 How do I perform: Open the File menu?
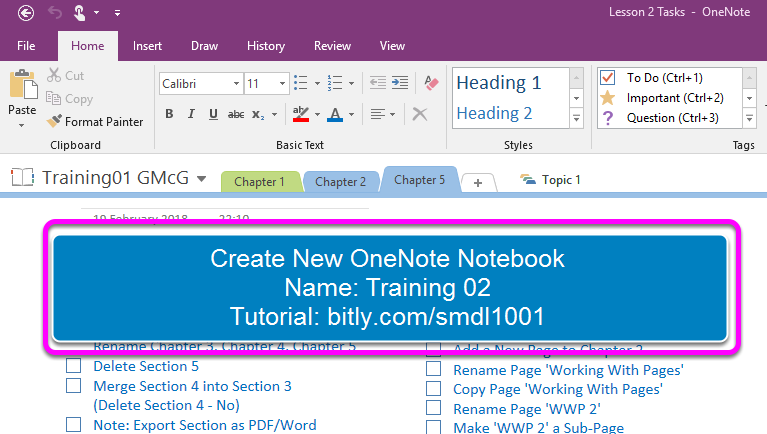pos(26,46)
